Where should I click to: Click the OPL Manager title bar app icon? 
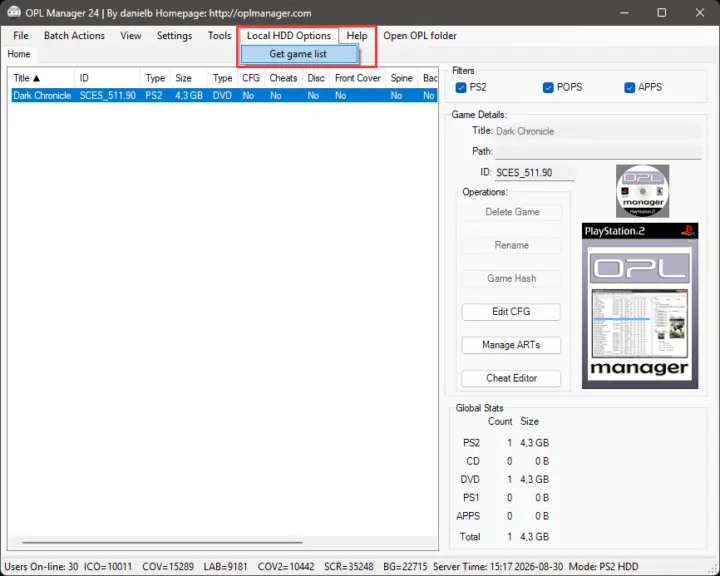click(14, 12)
